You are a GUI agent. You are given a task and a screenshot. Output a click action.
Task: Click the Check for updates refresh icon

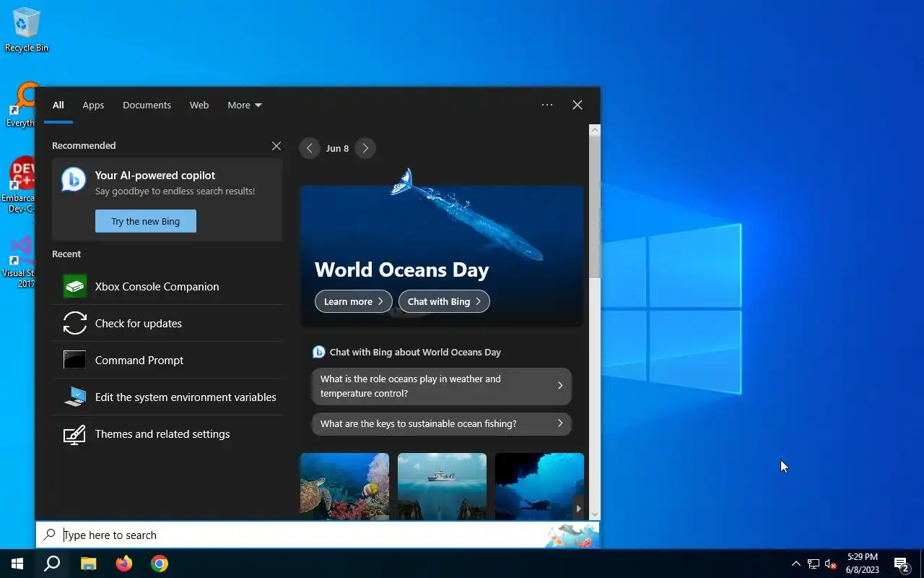coord(75,323)
